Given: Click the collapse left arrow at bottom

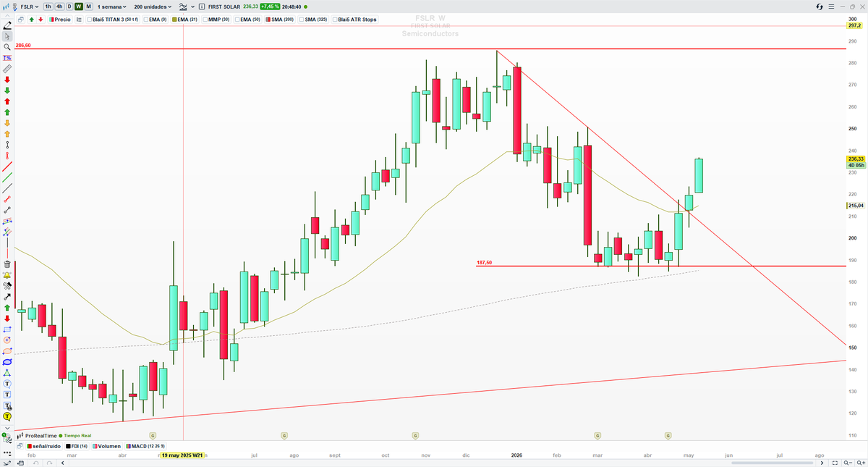Looking at the screenshot, I should (x=63, y=463).
